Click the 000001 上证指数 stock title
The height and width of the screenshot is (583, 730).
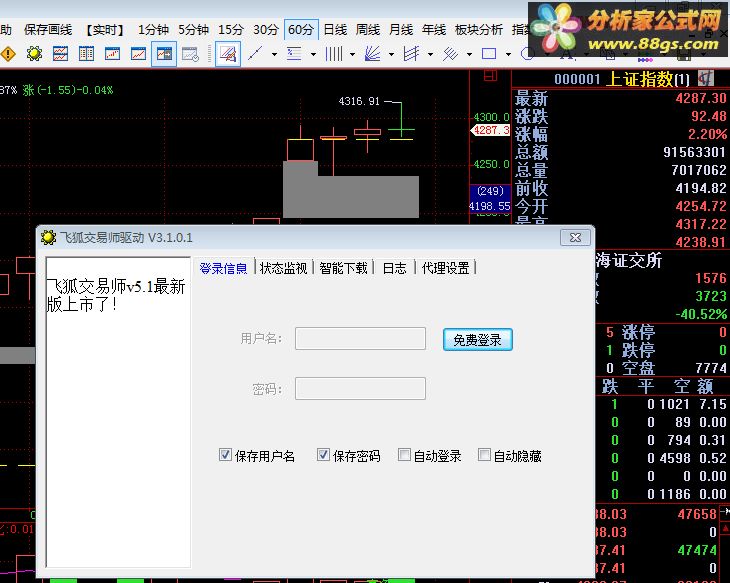pos(622,79)
